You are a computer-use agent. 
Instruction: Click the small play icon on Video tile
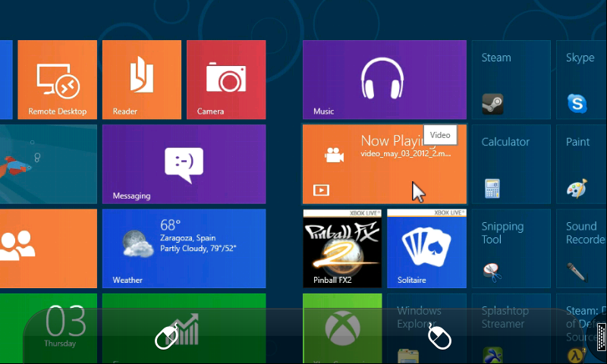point(321,190)
